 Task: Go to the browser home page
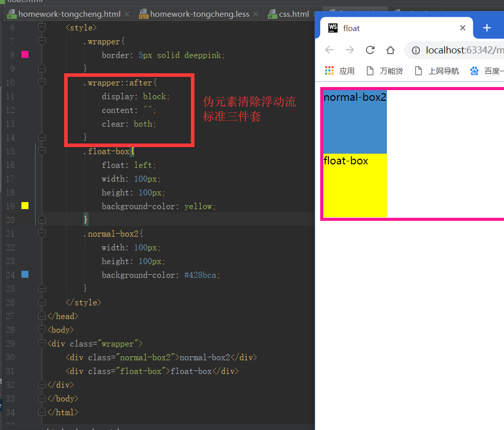tap(390, 50)
